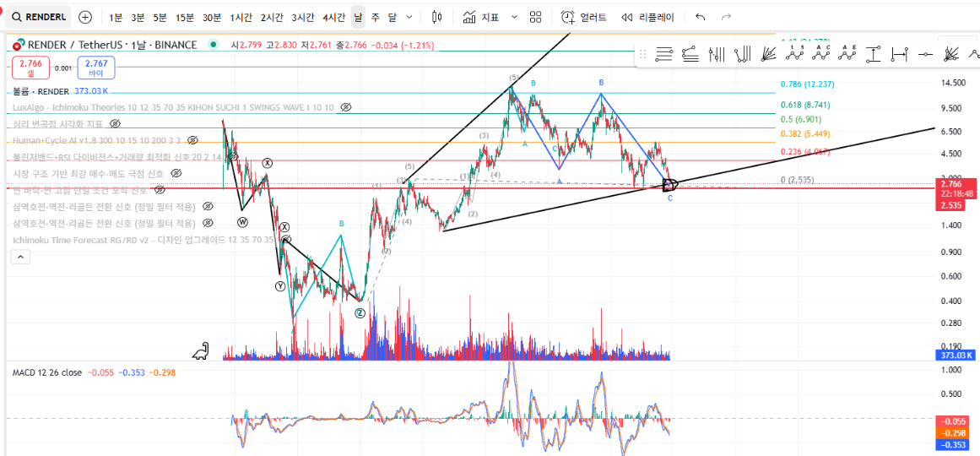This screenshot has width=980, height=456.
Task: Select the Elliott correction wave A-C tool
Action: tap(820, 54)
